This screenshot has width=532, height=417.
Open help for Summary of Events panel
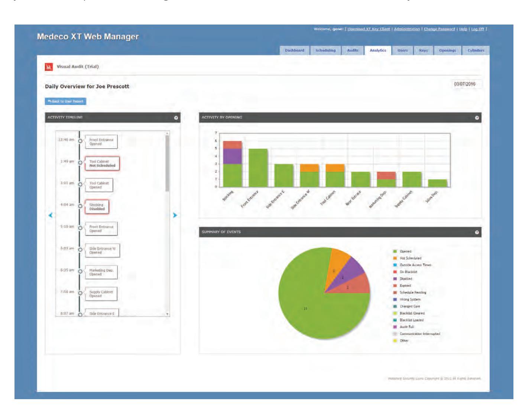tap(477, 232)
